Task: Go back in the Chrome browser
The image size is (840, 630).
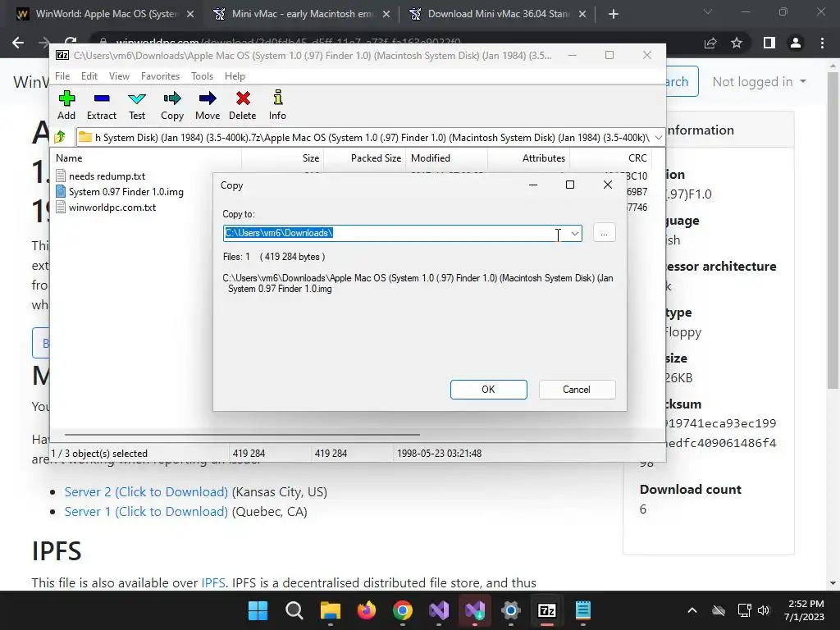Action: click(18, 43)
